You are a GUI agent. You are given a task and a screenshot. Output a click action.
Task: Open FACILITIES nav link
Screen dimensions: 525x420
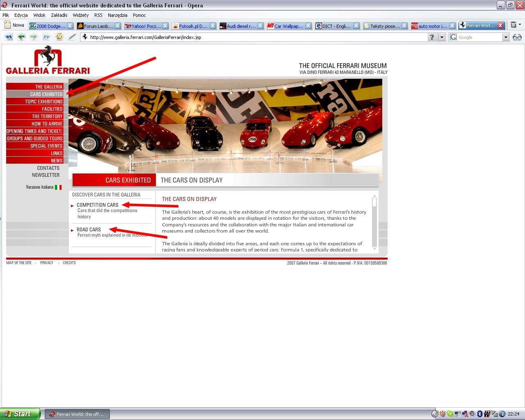(x=34, y=109)
